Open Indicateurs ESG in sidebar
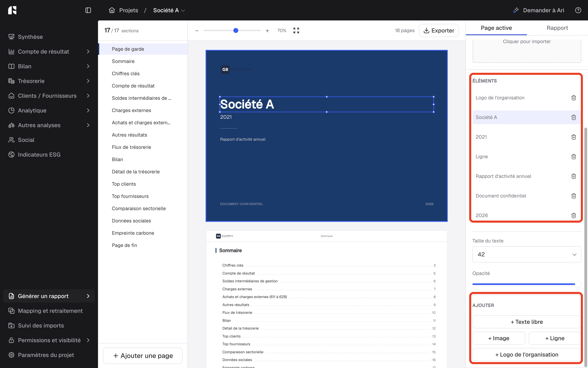 pos(49,155)
